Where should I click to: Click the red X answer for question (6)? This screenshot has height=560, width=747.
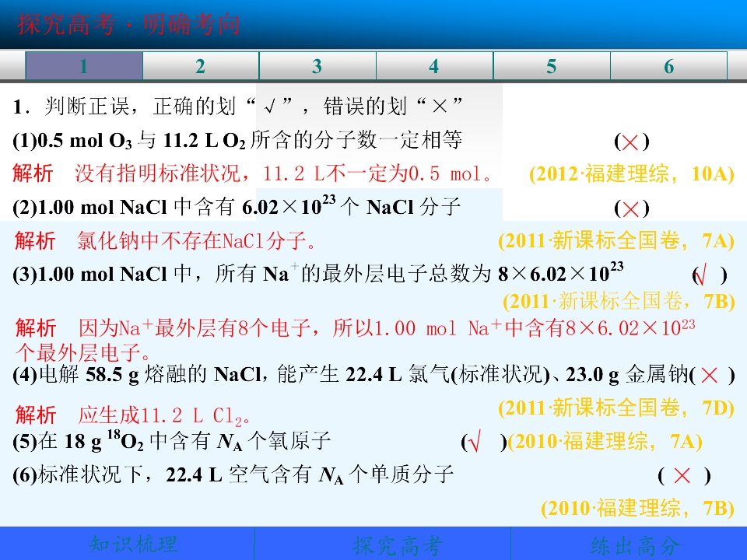click(x=682, y=475)
